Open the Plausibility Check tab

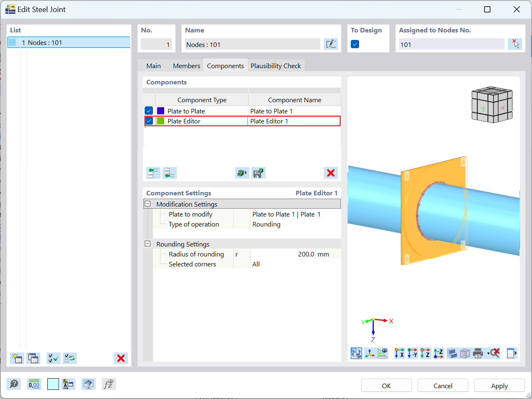(276, 65)
